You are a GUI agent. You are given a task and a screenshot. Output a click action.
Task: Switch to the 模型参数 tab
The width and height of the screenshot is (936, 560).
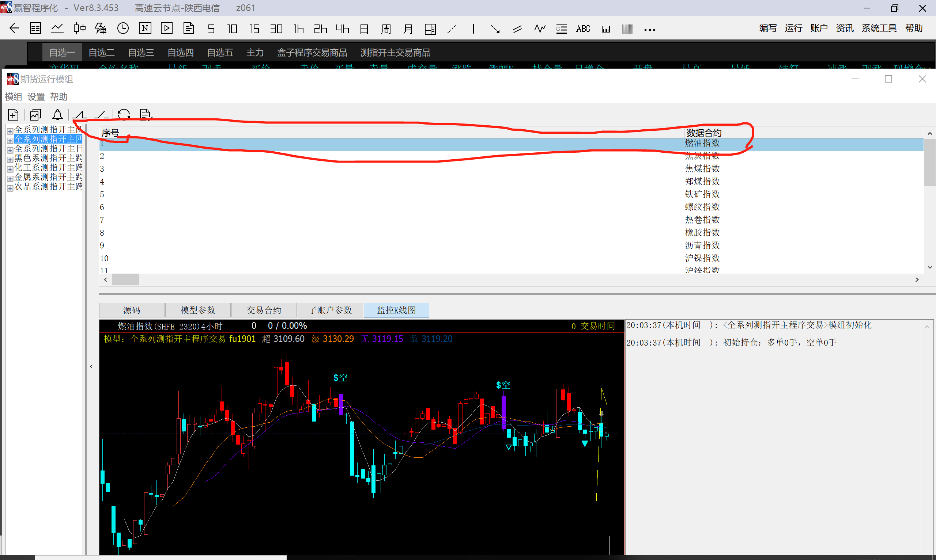pos(197,310)
